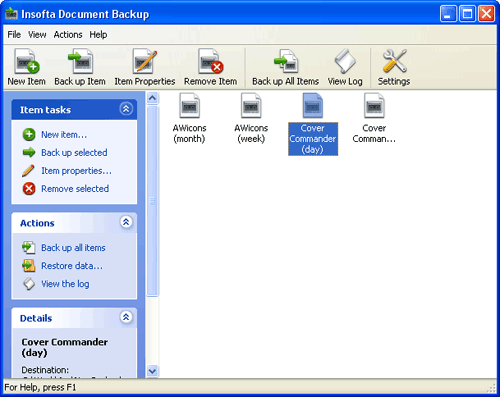Open the Help menu
Image resolution: width=500 pixels, height=397 pixels.
(x=98, y=34)
